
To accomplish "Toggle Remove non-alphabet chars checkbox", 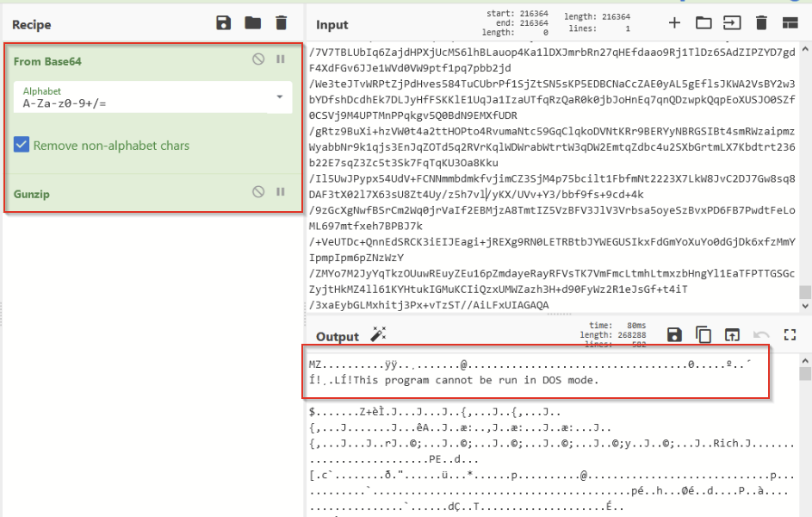I will [x=22, y=145].
